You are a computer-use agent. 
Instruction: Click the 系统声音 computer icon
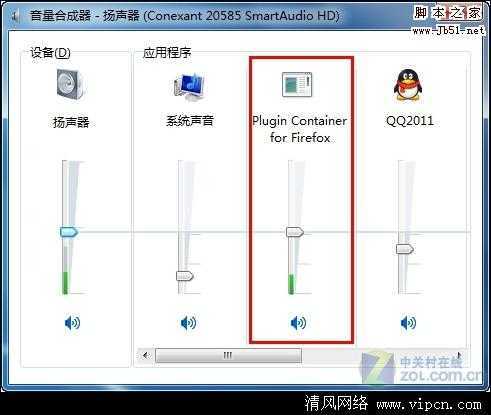tap(189, 87)
